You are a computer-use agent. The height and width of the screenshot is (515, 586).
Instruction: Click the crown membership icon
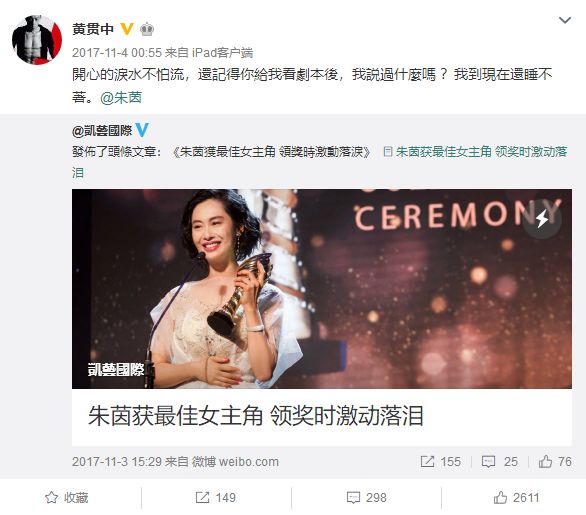(147, 29)
